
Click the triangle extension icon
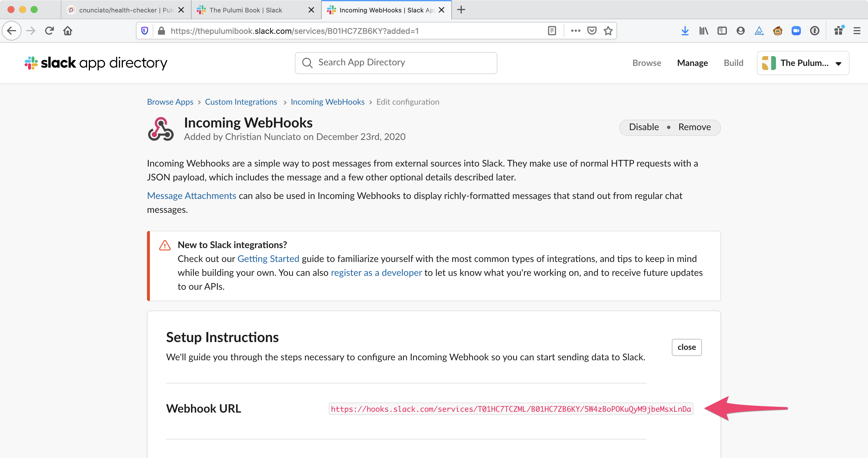click(759, 31)
